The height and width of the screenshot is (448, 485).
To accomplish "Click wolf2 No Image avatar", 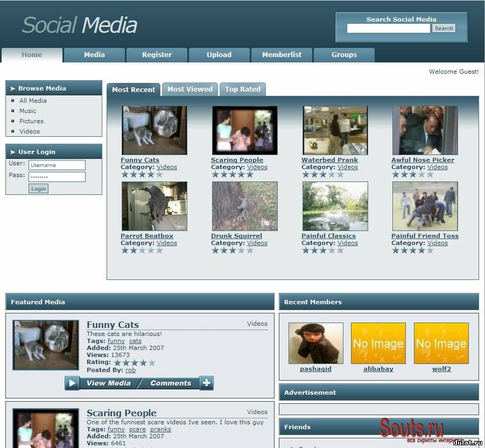I will point(441,343).
